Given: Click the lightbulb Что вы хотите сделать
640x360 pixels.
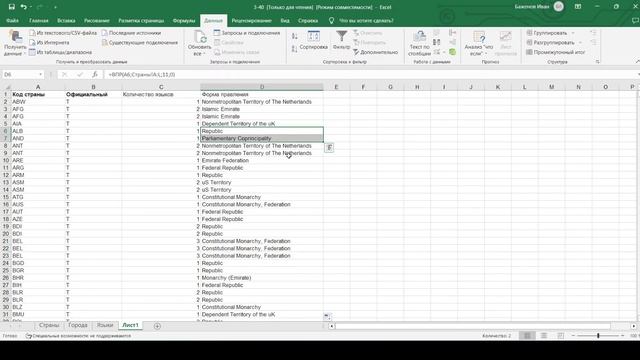Looking at the screenshot, I should tap(331, 20).
